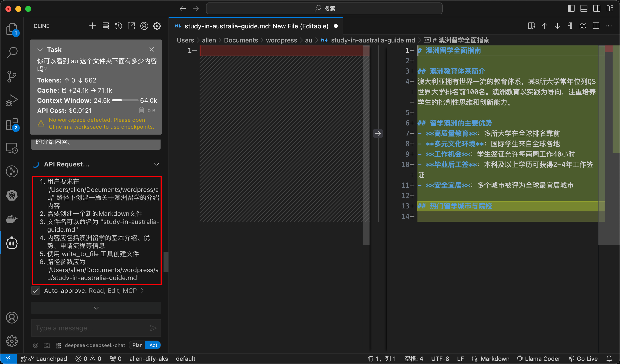Viewport: 620px width, 364px height.
Task: Open Cline account icon
Action: click(x=144, y=26)
